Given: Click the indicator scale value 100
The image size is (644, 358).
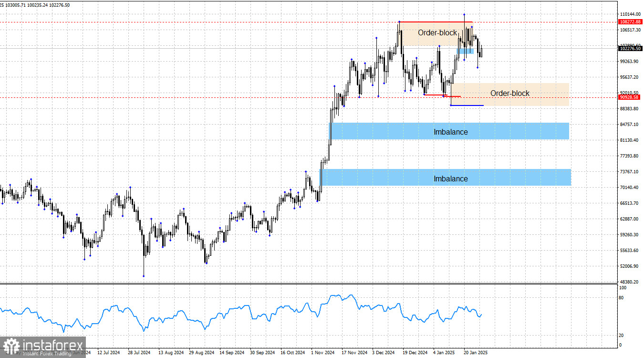Looking at the screenshot, I should (623, 288).
